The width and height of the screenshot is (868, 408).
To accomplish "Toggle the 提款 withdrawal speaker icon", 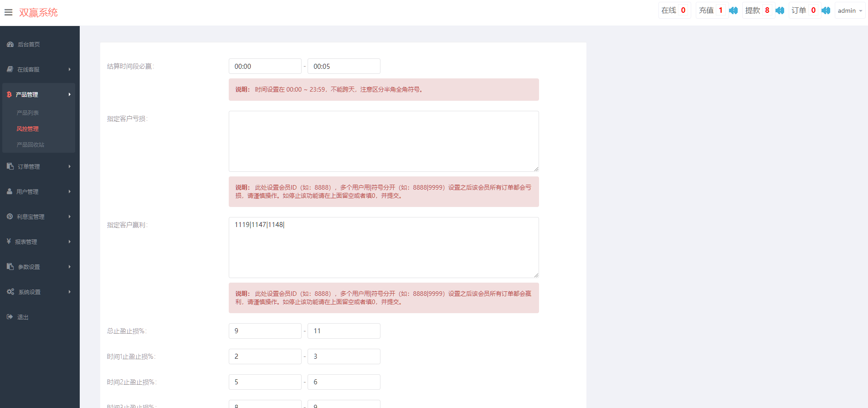I will tap(780, 10).
